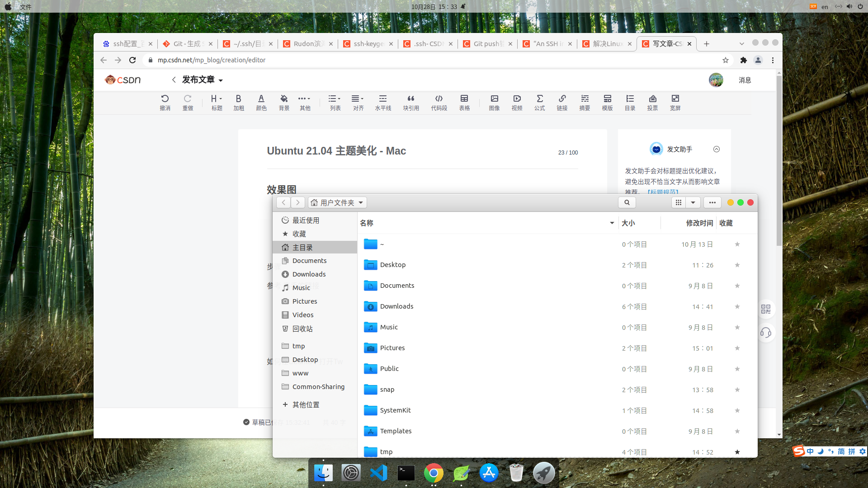Insert a hyperlink (链接)
Image resolution: width=868 pixels, height=488 pixels.
(562, 103)
